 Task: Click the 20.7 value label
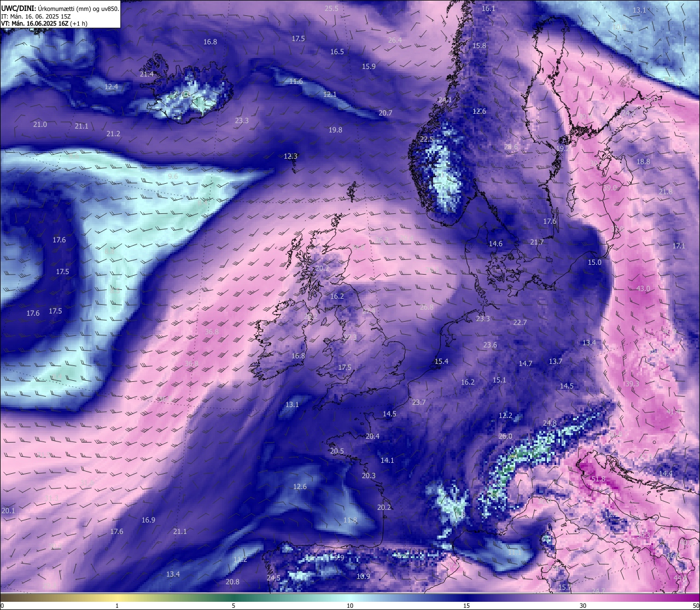pos(386,113)
